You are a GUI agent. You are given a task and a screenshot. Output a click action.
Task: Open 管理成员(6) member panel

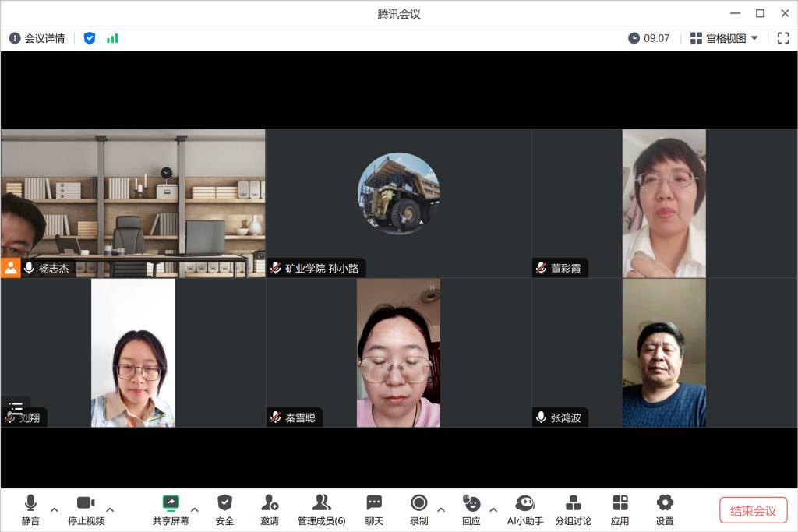[322, 510]
